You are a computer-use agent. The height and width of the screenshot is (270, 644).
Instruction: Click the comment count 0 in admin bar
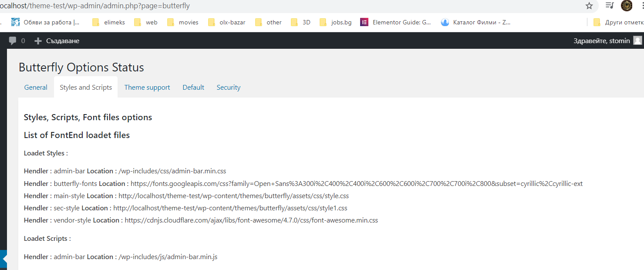[x=23, y=41]
